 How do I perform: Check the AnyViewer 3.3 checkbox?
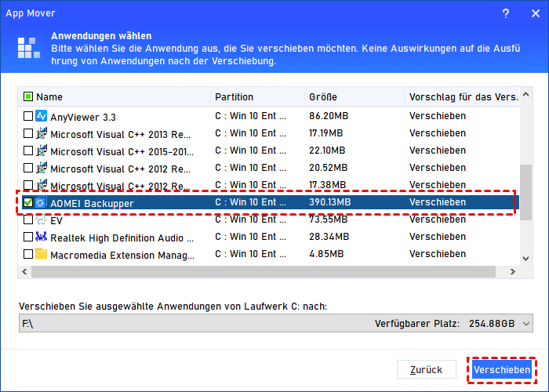pos(28,116)
